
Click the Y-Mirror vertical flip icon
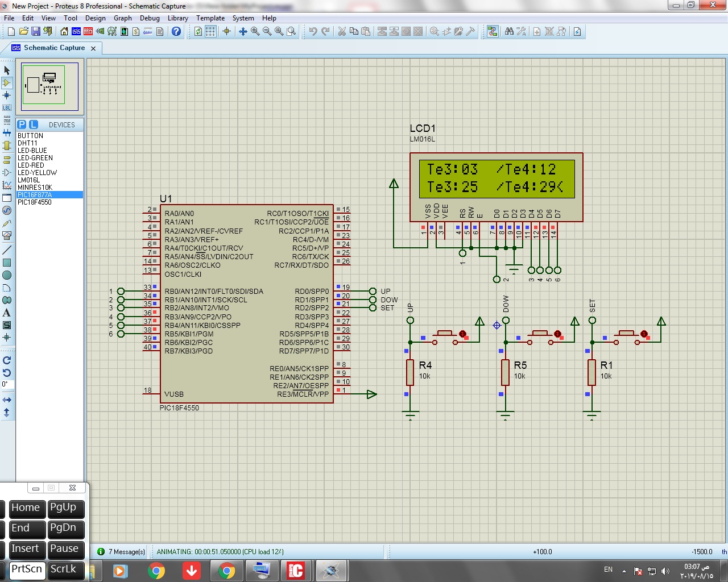coord(7,413)
